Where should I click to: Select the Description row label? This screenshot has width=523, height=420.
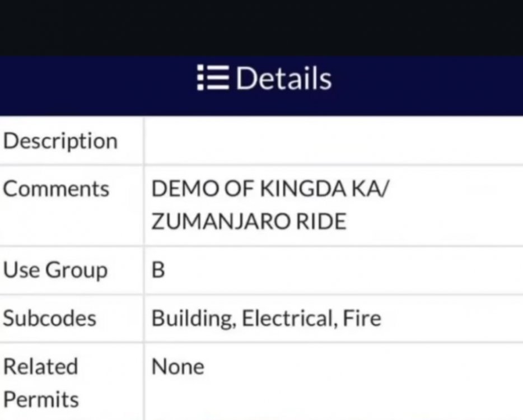point(60,141)
